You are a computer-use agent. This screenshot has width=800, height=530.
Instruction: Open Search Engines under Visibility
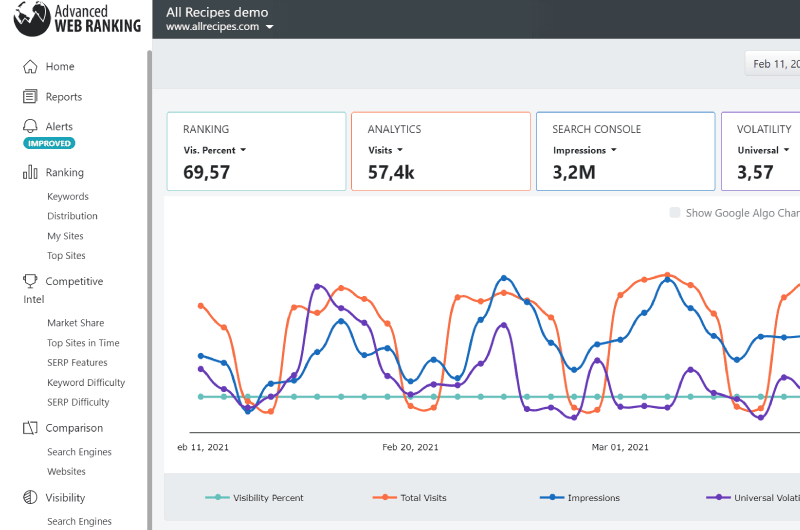[x=79, y=521]
